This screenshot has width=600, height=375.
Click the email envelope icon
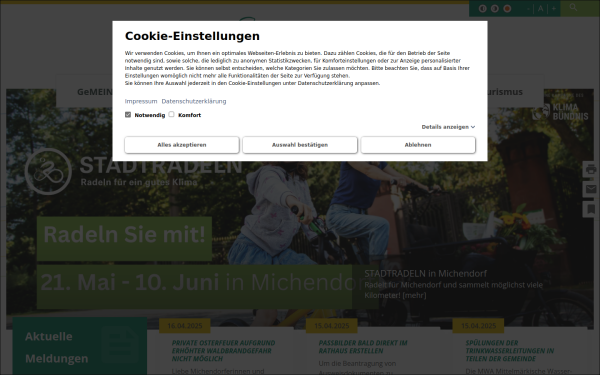point(591,189)
